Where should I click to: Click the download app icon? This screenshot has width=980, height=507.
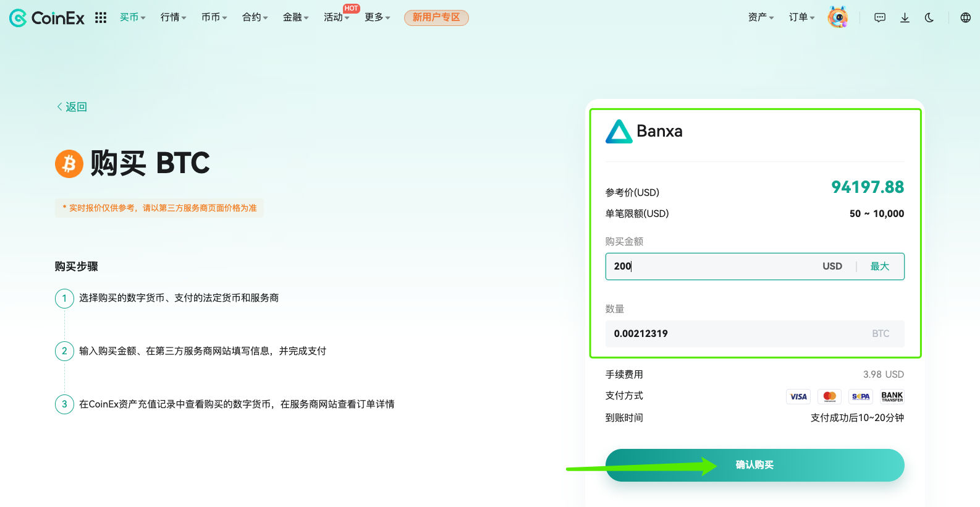point(905,18)
